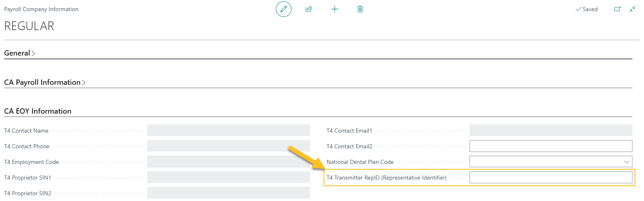Select the T4 Contact Name field
This screenshot has width=644, height=201.
tap(228, 131)
